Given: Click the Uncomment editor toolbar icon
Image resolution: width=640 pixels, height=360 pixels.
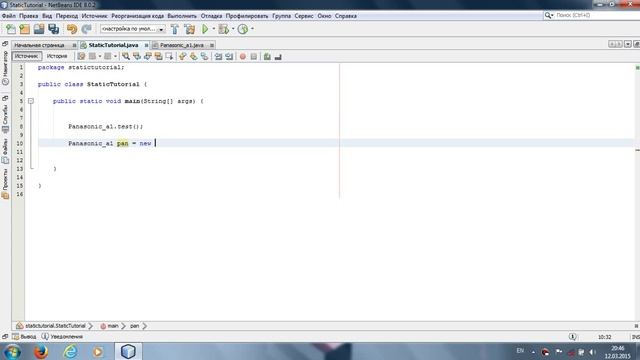Looking at the screenshot, I should (278, 57).
